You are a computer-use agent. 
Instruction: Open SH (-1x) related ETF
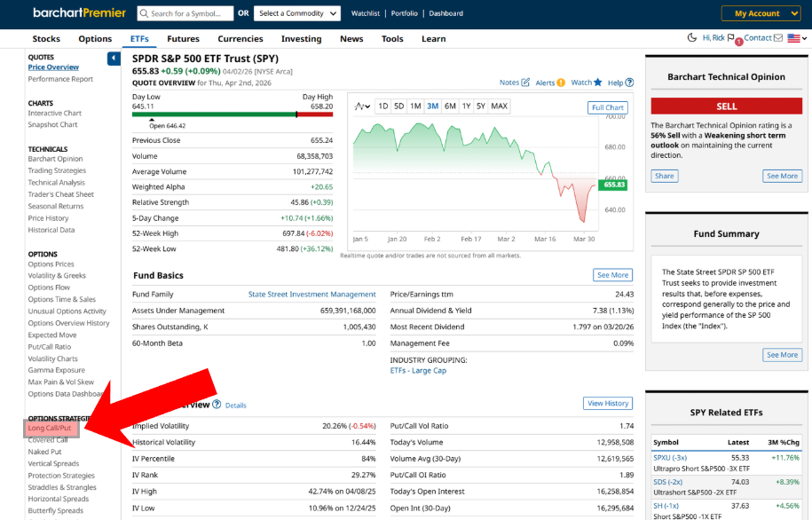pyautogui.click(x=666, y=506)
